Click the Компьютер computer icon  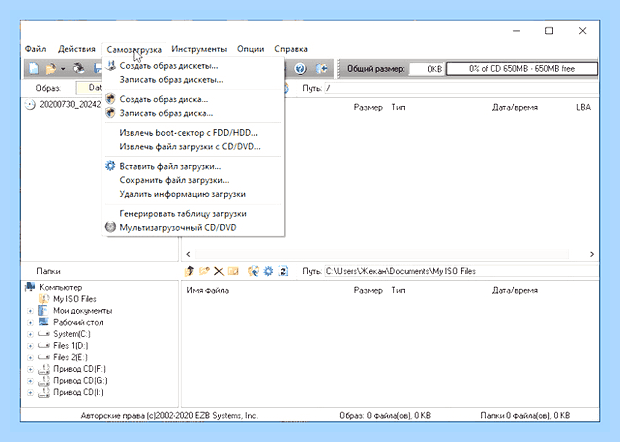30,287
